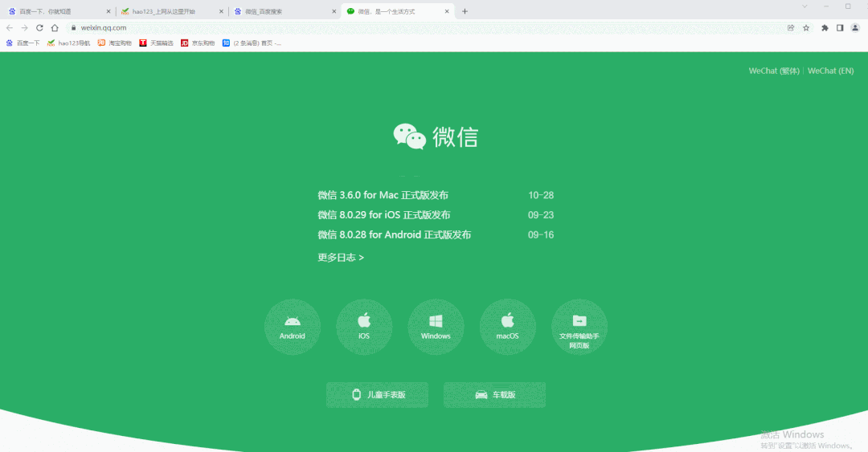This screenshot has width=868, height=452.
Task: Open the Windows download circle
Action: point(436,327)
